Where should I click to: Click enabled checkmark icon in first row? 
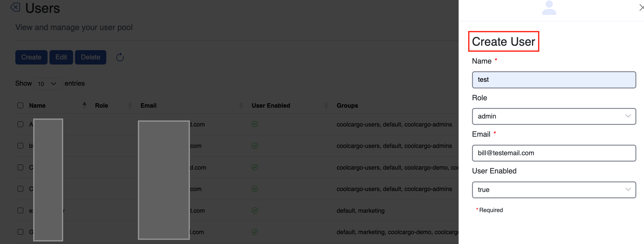pos(255,124)
